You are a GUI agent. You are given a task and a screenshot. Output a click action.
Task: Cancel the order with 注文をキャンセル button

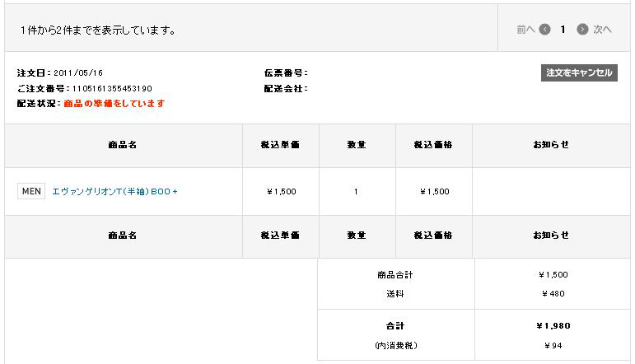tap(579, 72)
